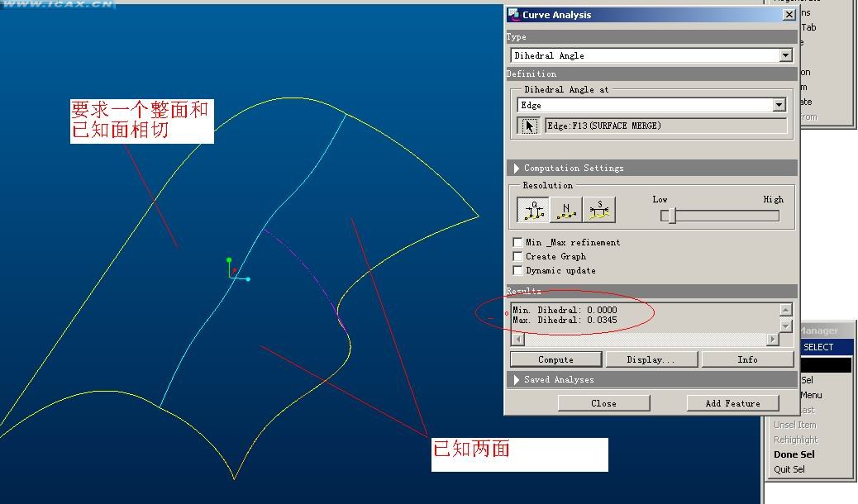
Task: Click the Edge:F13(SURFACE MERGE) field
Action: click(666, 126)
